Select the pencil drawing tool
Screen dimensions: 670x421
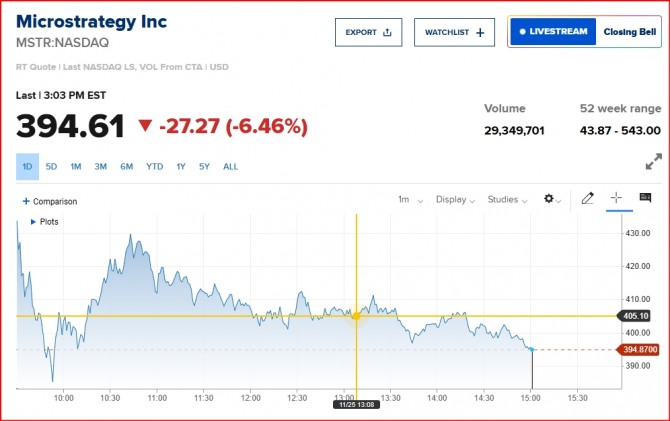[x=587, y=198]
